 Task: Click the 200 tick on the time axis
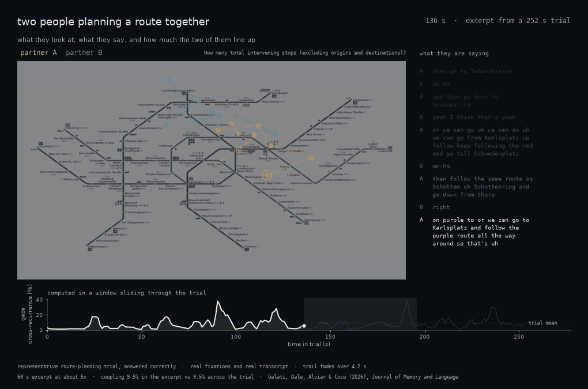(x=424, y=337)
